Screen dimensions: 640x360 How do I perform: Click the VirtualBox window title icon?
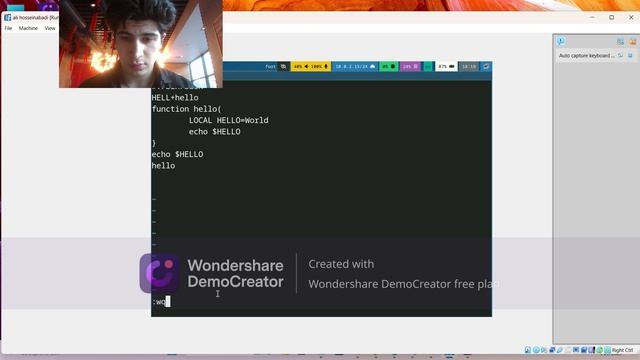(x=7, y=18)
